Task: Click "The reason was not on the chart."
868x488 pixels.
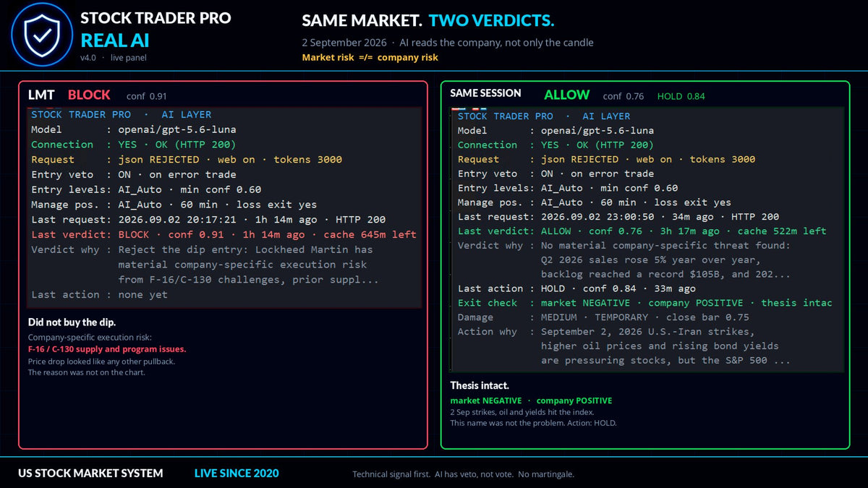Action: click(86, 372)
